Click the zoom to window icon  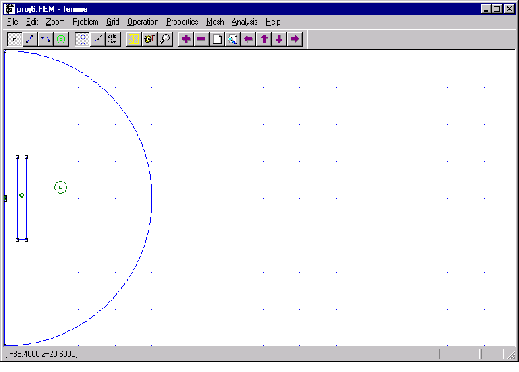pyautogui.click(x=233, y=39)
